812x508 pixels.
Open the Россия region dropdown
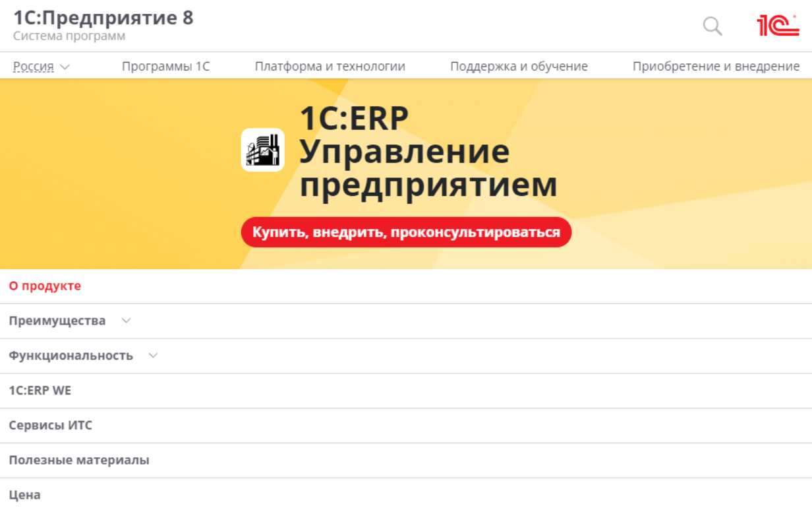point(41,67)
